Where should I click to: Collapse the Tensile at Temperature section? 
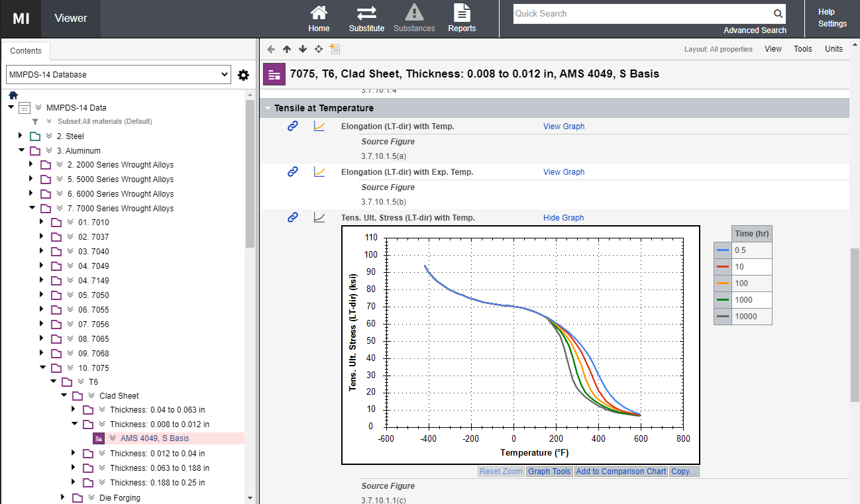(x=268, y=108)
